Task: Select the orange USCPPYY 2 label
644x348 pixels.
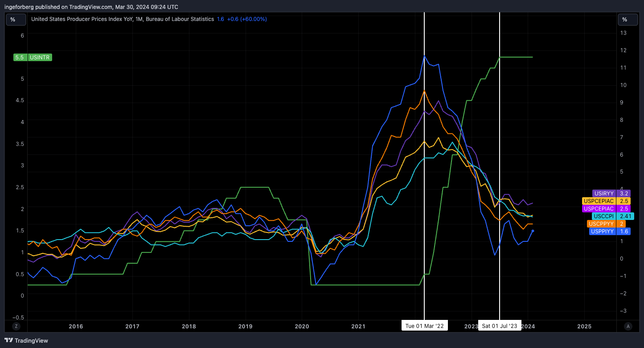Action: point(606,224)
